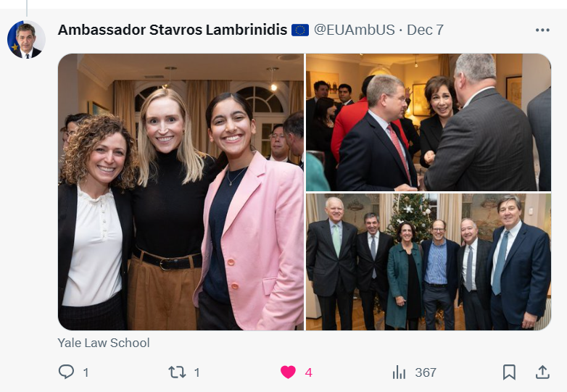The image size is (567, 392).
Task: Click the 367 views count
Action: [426, 372]
